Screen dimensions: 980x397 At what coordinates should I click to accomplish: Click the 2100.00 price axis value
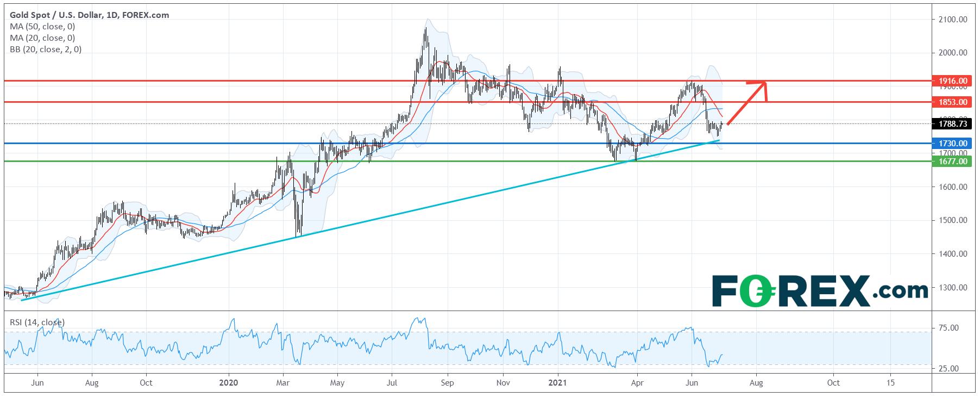(x=954, y=20)
